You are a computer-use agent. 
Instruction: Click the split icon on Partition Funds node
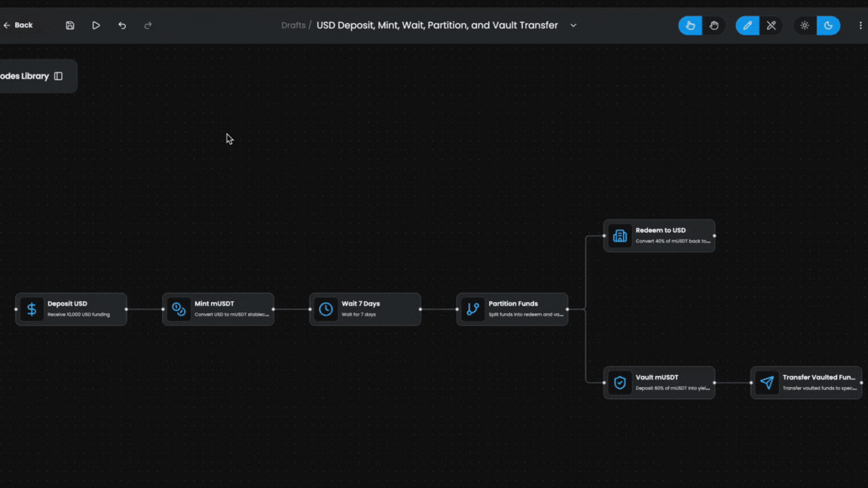472,309
